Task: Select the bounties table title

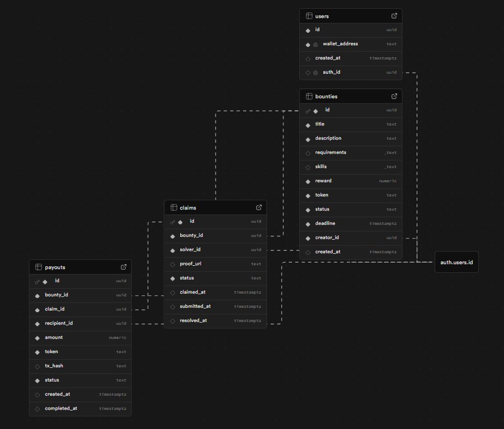Action: click(326, 97)
